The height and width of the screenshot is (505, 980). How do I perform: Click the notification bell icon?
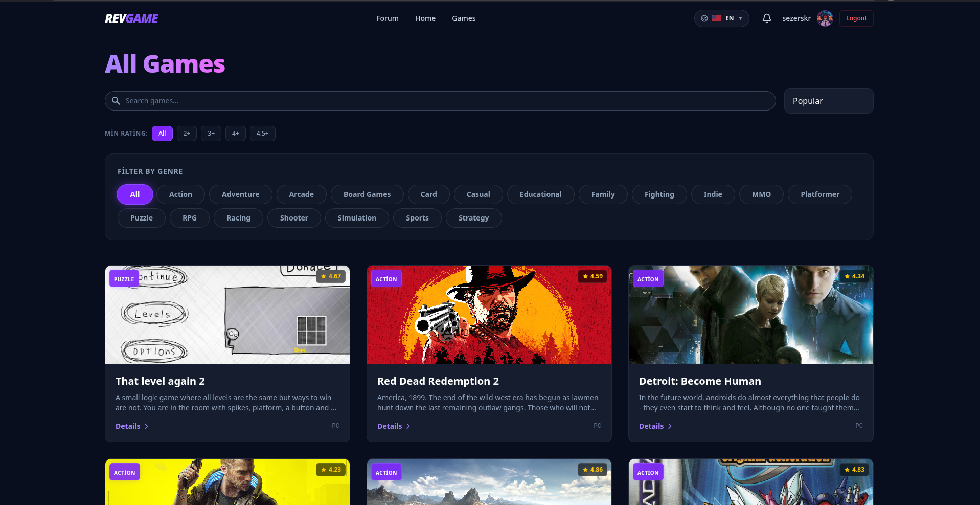(766, 18)
